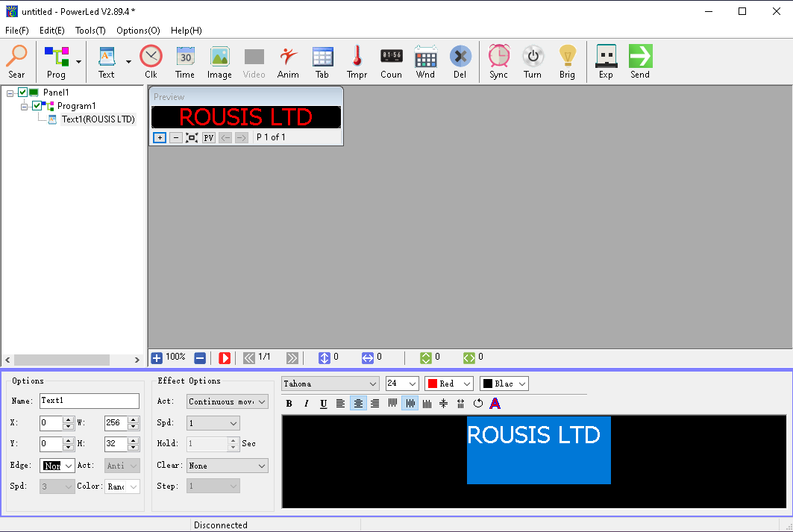Collapse the Panel1 tree node
The width and height of the screenshot is (793, 532).
[10, 93]
